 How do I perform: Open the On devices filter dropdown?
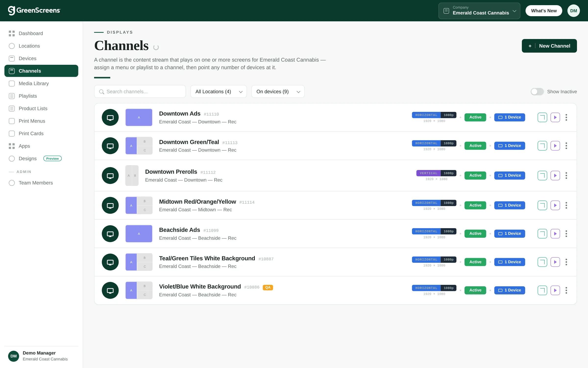(278, 92)
